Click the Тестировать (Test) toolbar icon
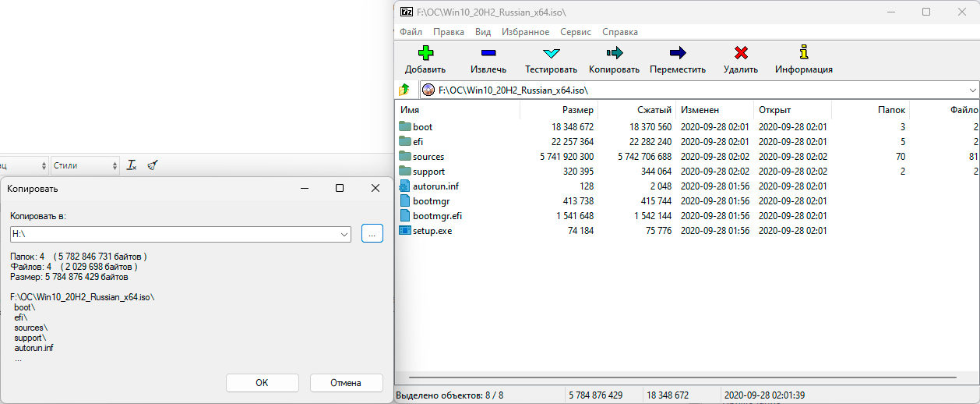The image size is (980, 404). tap(551, 53)
